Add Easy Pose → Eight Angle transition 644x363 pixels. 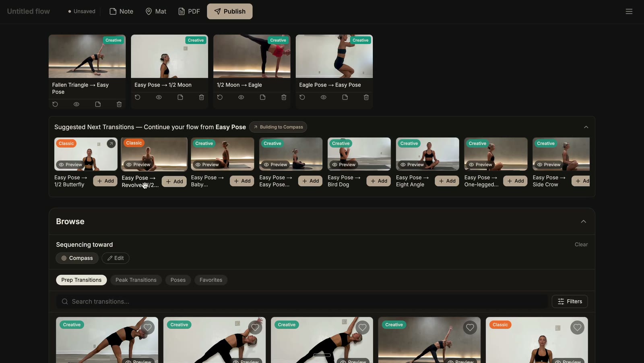(x=447, y=181)
